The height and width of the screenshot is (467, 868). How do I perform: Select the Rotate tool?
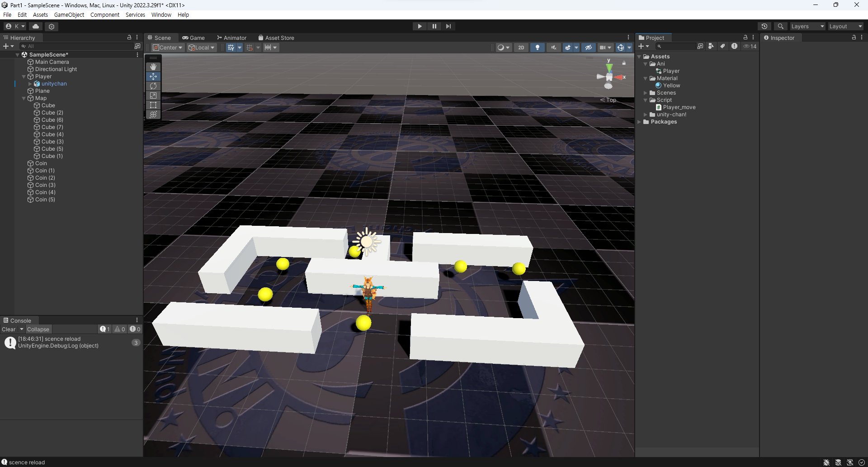point(153,86)
